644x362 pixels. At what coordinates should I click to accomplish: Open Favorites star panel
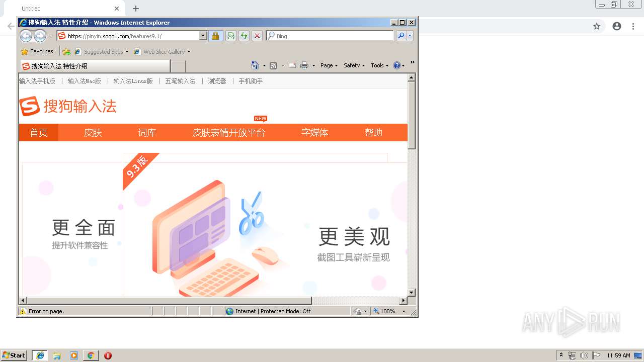[x=37, y=51]
